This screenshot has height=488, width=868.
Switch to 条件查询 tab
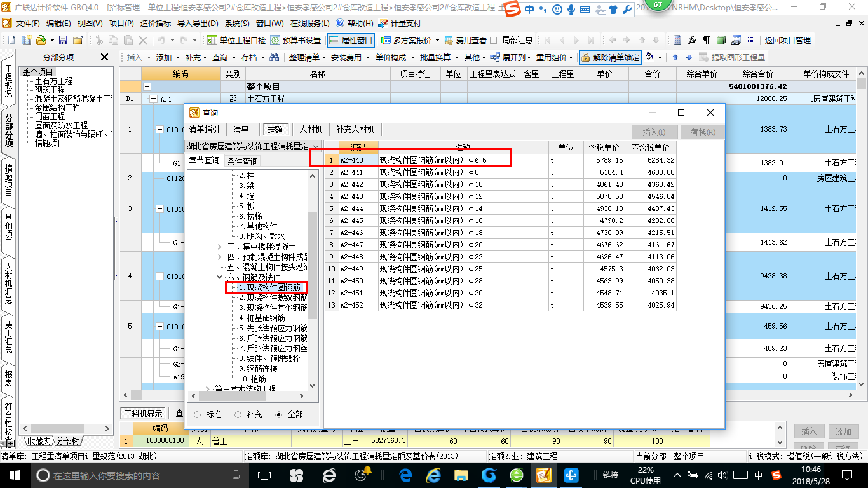pos(243,161)
